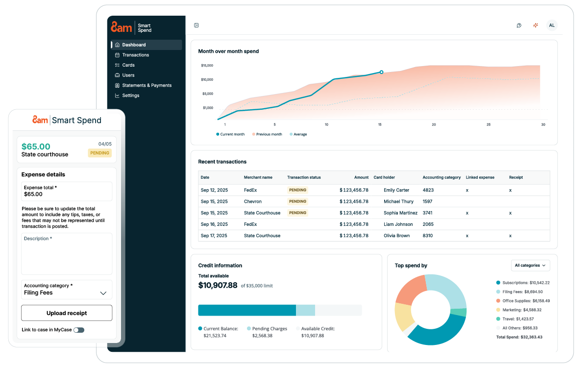This screenshot has height=368, width=588.
Task: Enable Link to case in MyCase
Action: pos(79,330)
